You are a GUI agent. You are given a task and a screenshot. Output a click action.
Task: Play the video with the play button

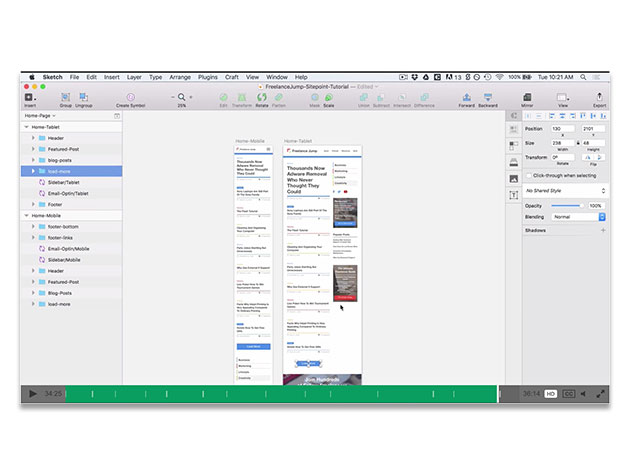33,394
